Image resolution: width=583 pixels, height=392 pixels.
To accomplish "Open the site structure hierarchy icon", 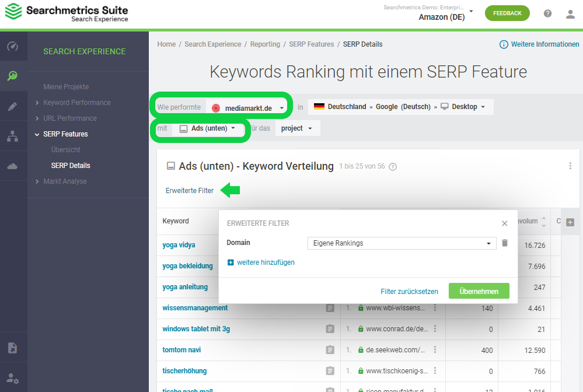I will point(13,136).
